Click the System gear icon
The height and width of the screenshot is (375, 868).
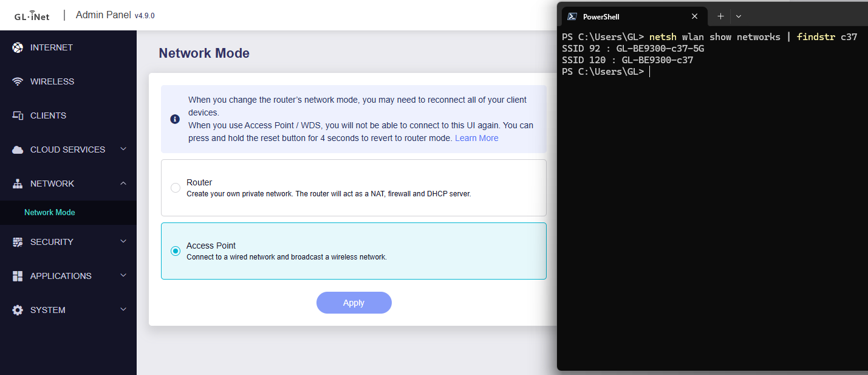coord(18,310)
